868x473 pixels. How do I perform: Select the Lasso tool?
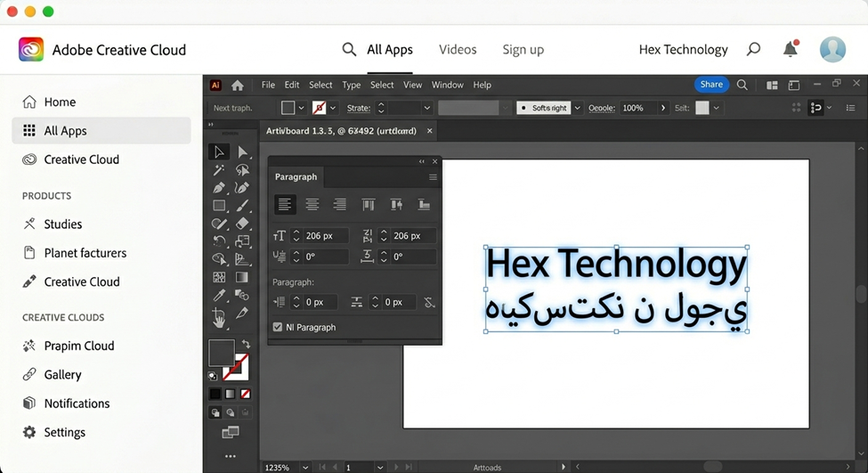click(242, 170)
